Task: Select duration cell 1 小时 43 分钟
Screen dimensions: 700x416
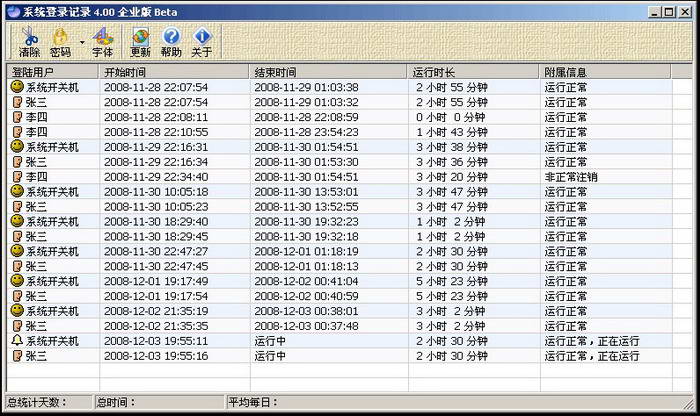Action: [451, 132]
